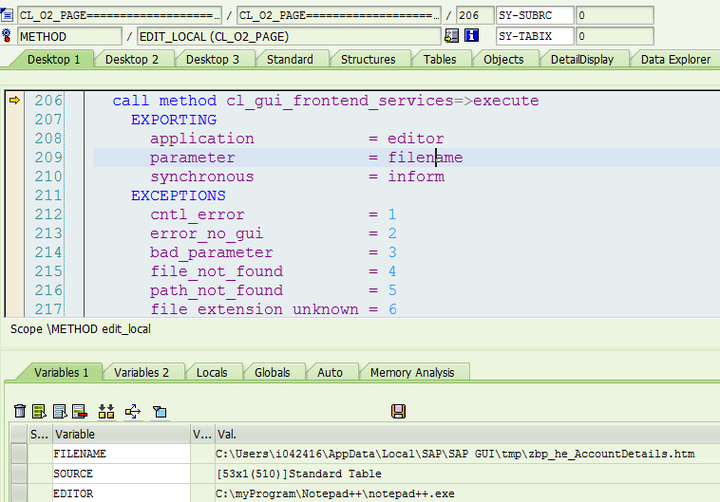Click the second CL_O2_PAGE include field
This screenshot has width=720, height=502.
(x=339, y=15)
